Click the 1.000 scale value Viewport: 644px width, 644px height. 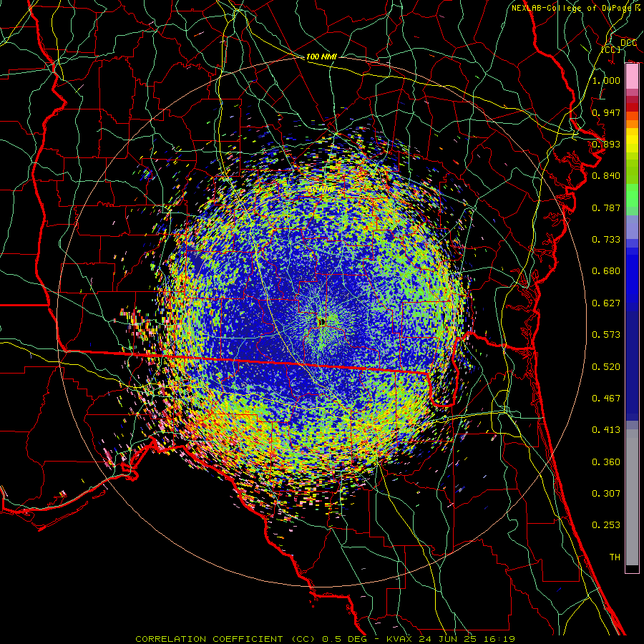click(606, 81)
